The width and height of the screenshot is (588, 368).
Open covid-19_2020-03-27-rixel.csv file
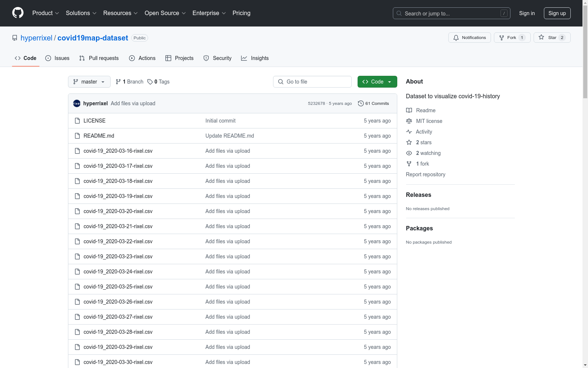pos(118,317)
